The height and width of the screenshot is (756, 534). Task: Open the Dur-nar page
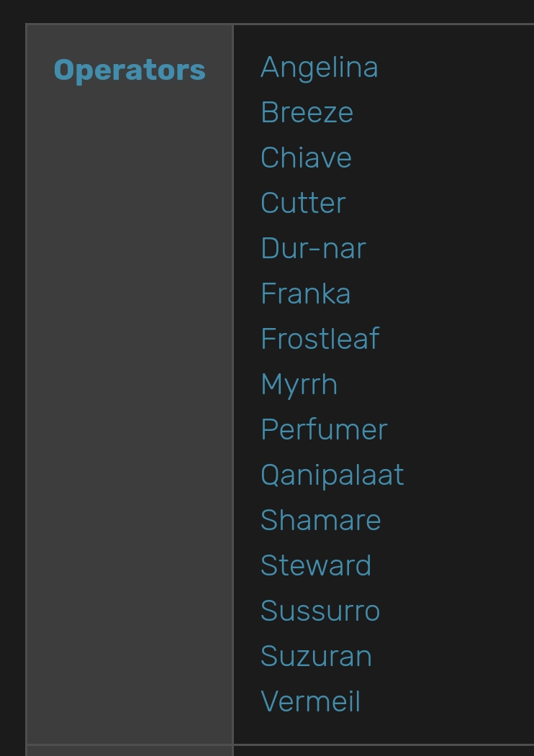313,248
